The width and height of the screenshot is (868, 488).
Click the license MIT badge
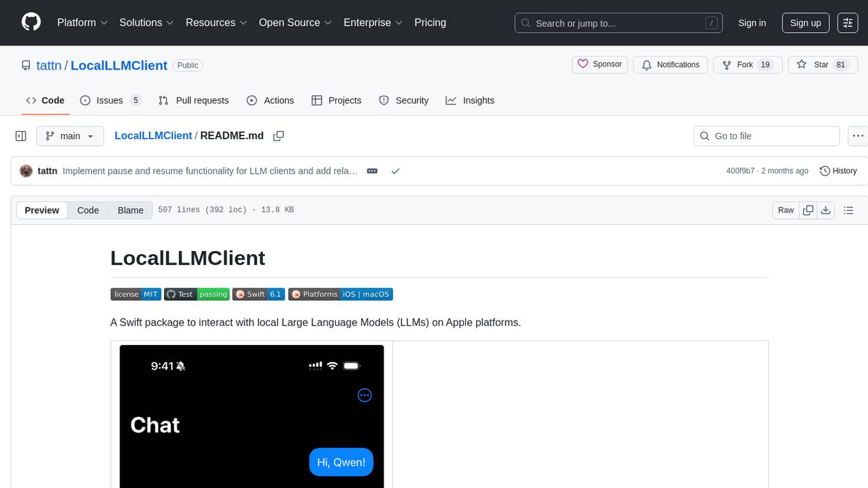pos(136,294)
